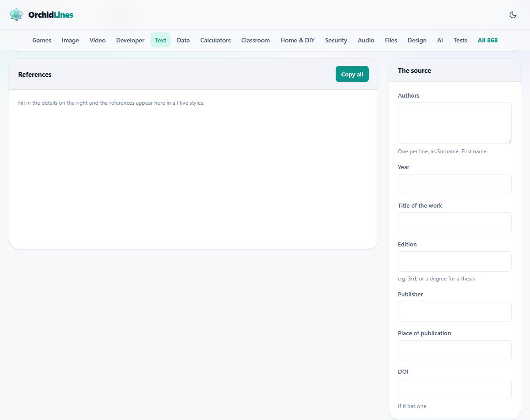The height and width of the screenshot is (420, 530).
Task: Open the Classroom category
Action: coord(255,40)
